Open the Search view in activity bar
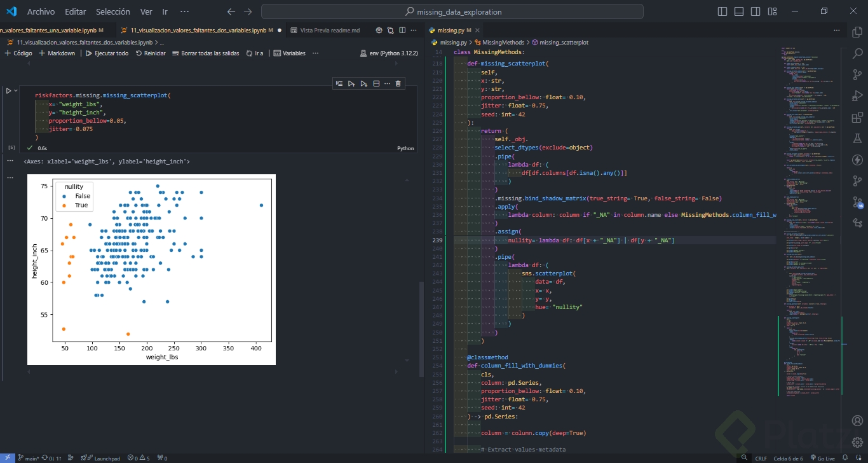The height and width of the screenshot is (463, 868). point(857,53)
